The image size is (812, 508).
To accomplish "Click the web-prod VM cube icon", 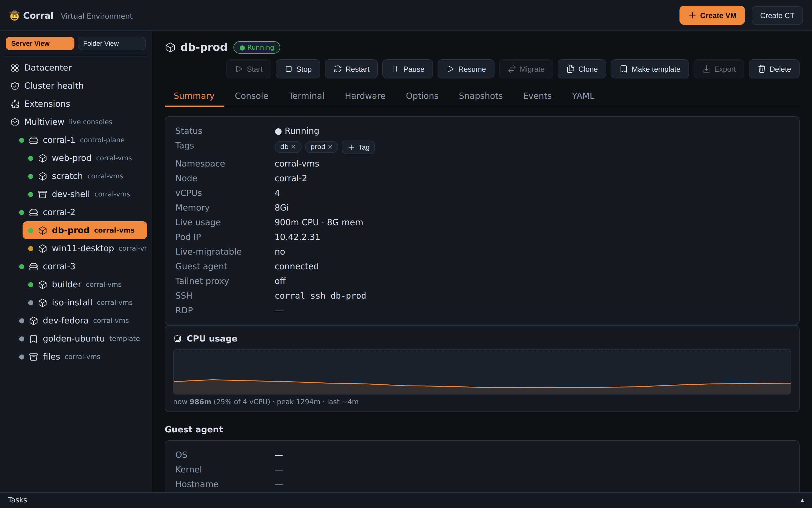I will point(43,158).
